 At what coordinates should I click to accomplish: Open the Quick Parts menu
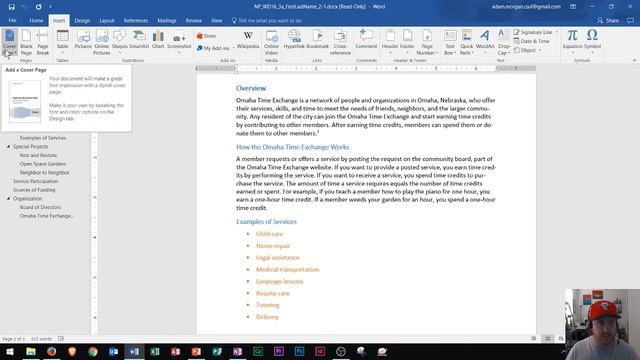(x=467, y=42)
